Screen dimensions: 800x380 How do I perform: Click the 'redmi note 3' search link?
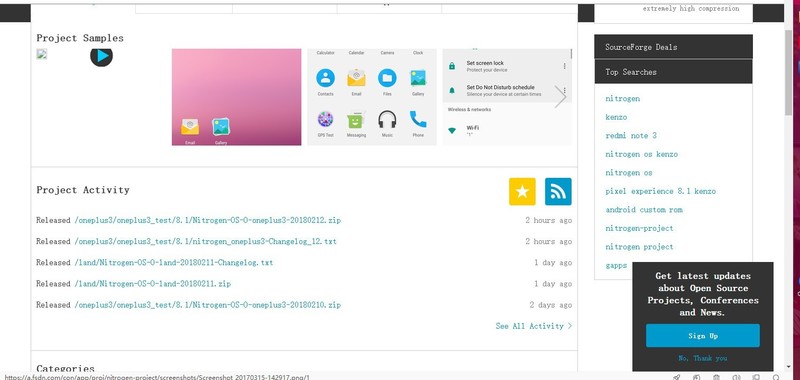631,136
